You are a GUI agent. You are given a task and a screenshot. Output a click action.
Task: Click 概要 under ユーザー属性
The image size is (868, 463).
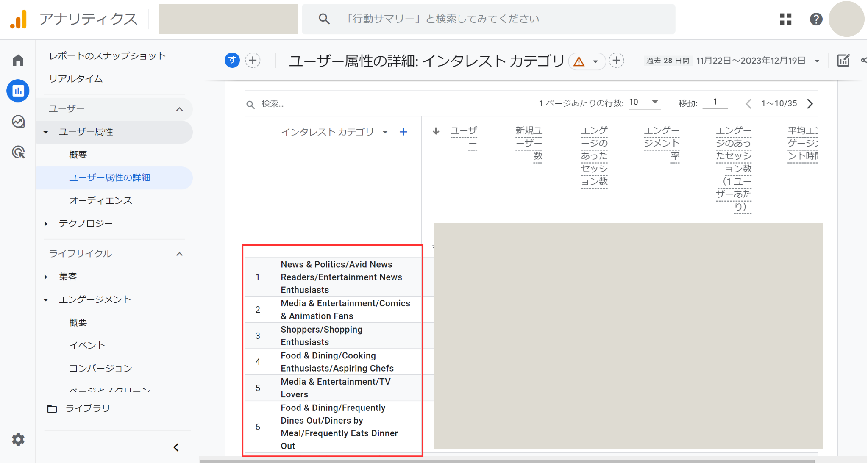click(78, 155)
